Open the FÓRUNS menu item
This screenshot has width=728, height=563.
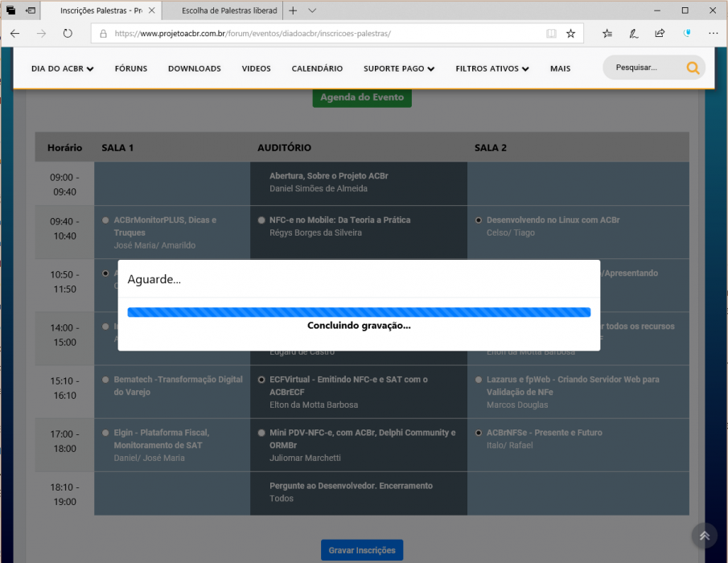click(x=131, y=68)
